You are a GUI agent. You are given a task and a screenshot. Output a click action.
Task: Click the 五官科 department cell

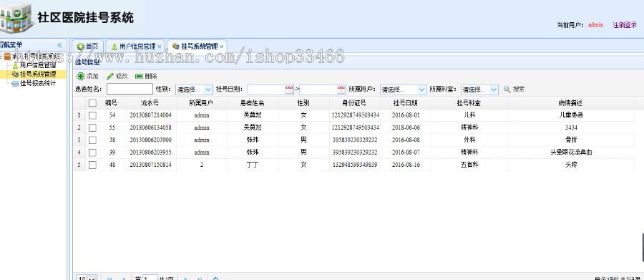click(x=469, y=165)
